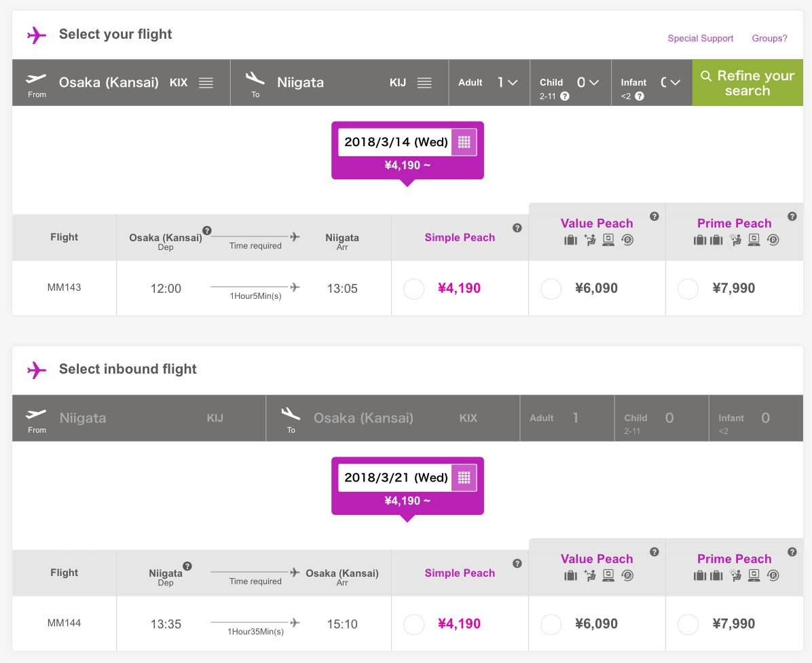Image resolution: width=812 pixels, height=663 pixels.
Task: Click inbound Simple Peach column header
Action: pos(460,573)
